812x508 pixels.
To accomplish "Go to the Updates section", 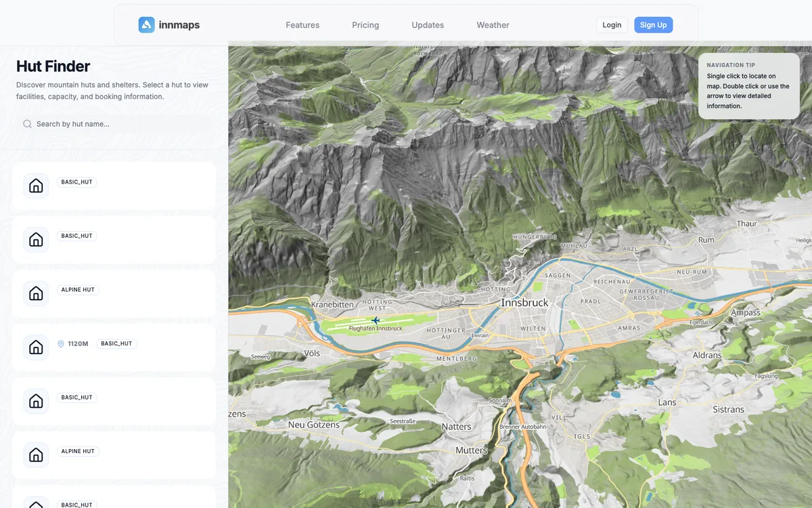I will pos(428,25).
